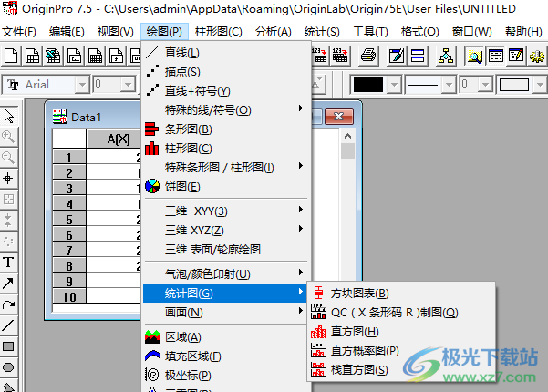Open the Code Builder toolbar icon

click(x=516, y=56)
